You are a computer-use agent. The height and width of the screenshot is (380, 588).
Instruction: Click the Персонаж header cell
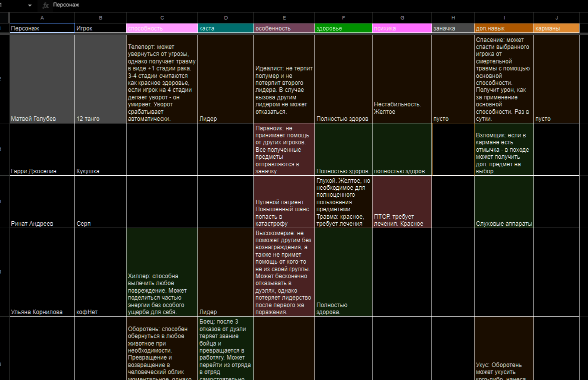click(42, 28)
